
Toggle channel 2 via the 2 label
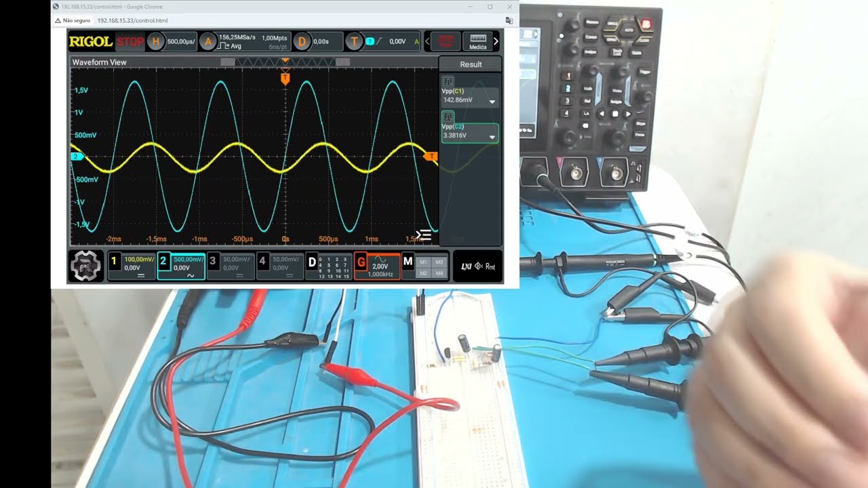(x=163, y=260)
